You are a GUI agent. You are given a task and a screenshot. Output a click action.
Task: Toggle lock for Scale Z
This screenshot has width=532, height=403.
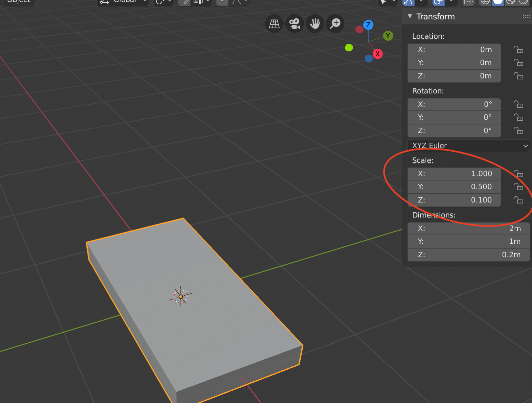(x=518, y=200)
